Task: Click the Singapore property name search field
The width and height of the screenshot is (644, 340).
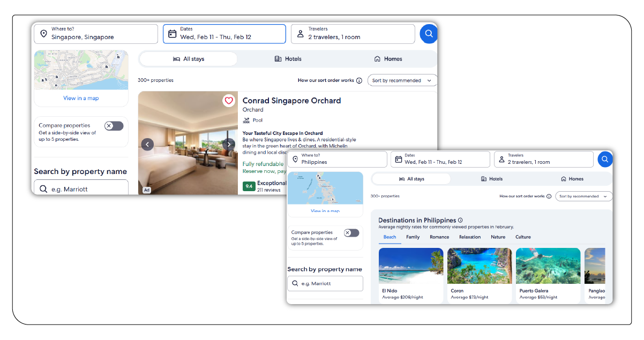Action: pos(81,189)
